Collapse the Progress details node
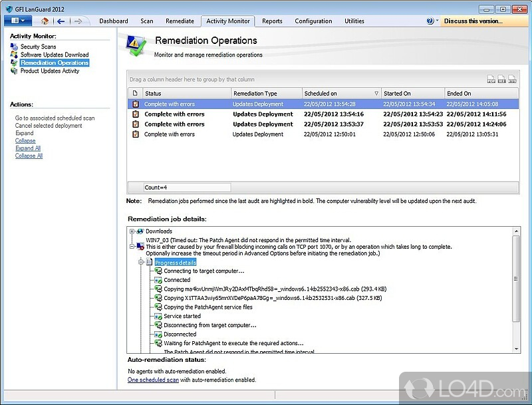 (x=141, y=263)
